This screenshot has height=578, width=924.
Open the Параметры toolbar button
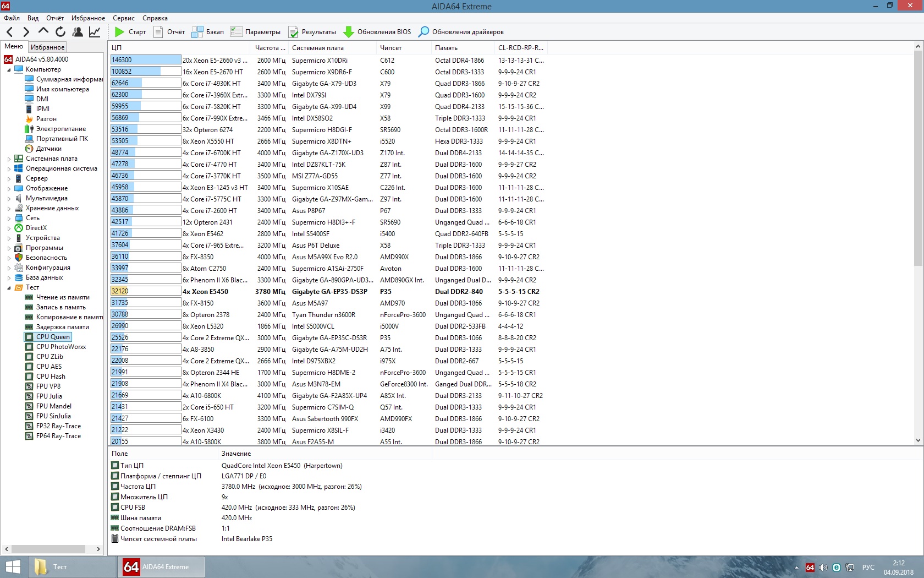(x=255, y=32)
